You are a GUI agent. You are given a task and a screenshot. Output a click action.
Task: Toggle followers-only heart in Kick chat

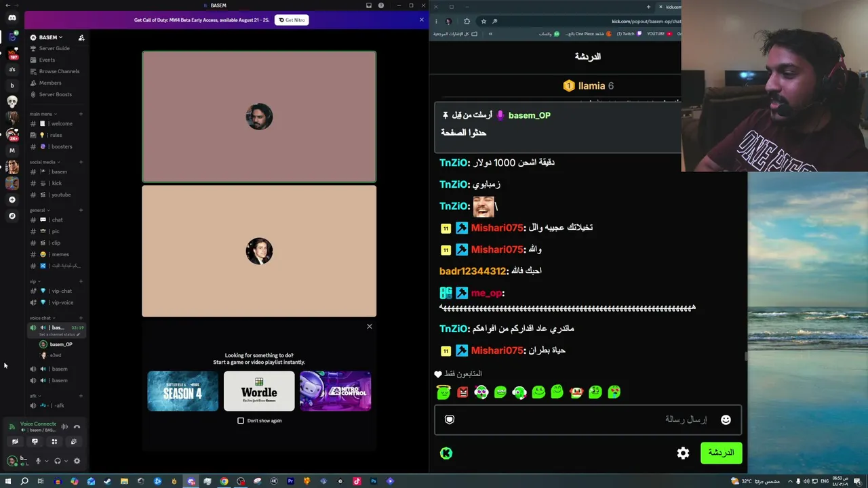pos(438,374)
